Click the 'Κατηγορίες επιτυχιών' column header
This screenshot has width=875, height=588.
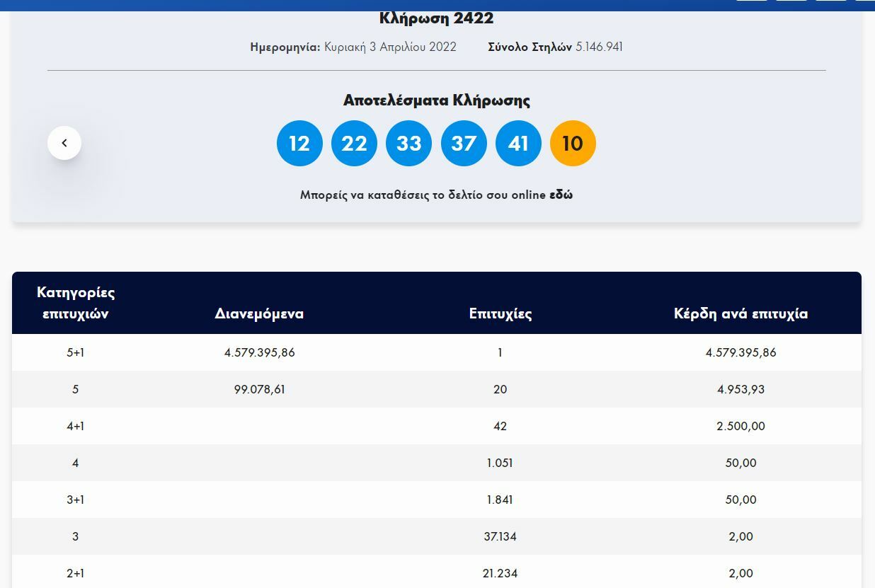pyautogui.click(x=76, y=303)
